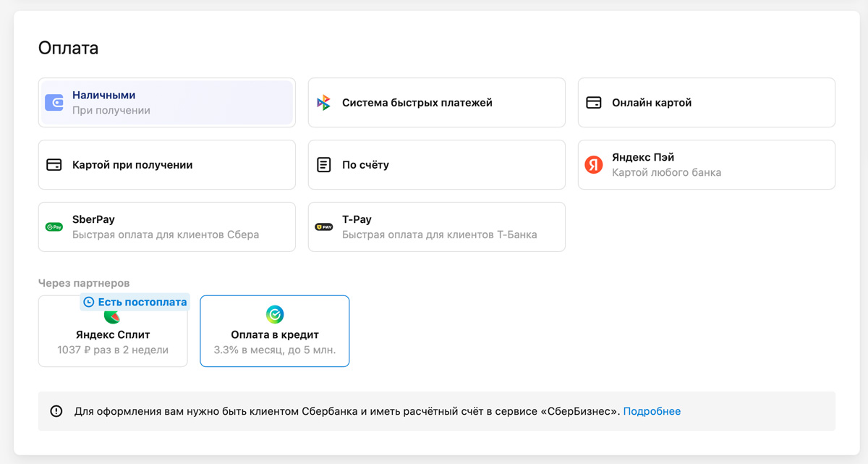Click the Через партнеров section label
The width and height of the screenshot is (868, 464).
pyautogui.click(x=84, y=283)
